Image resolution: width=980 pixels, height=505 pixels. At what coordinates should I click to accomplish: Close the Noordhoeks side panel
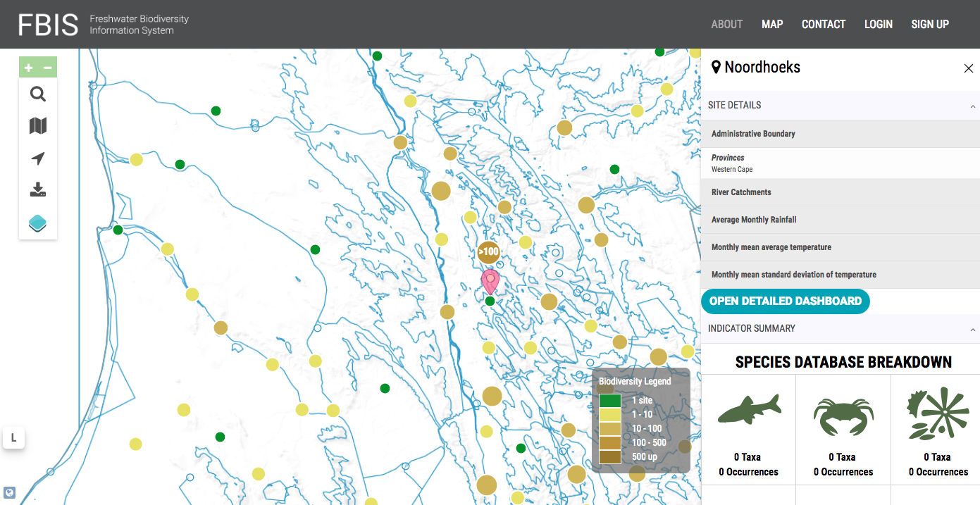click(968, 68)
